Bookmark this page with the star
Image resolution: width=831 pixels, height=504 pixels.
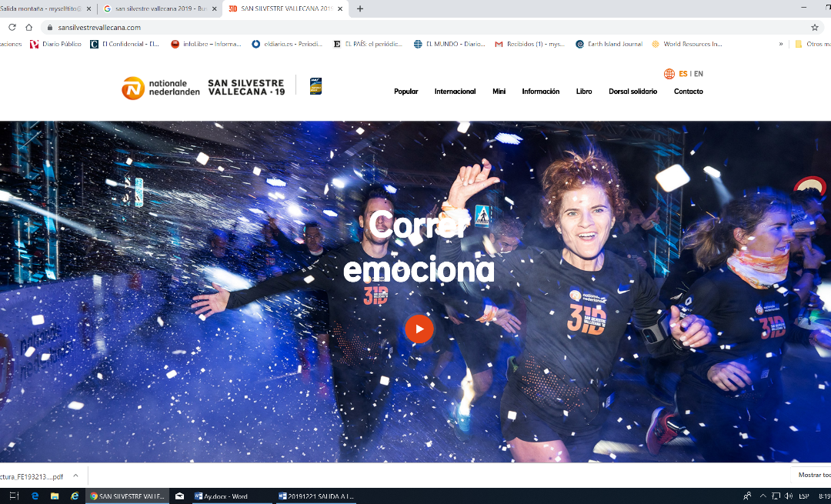[x=815, y=27]
